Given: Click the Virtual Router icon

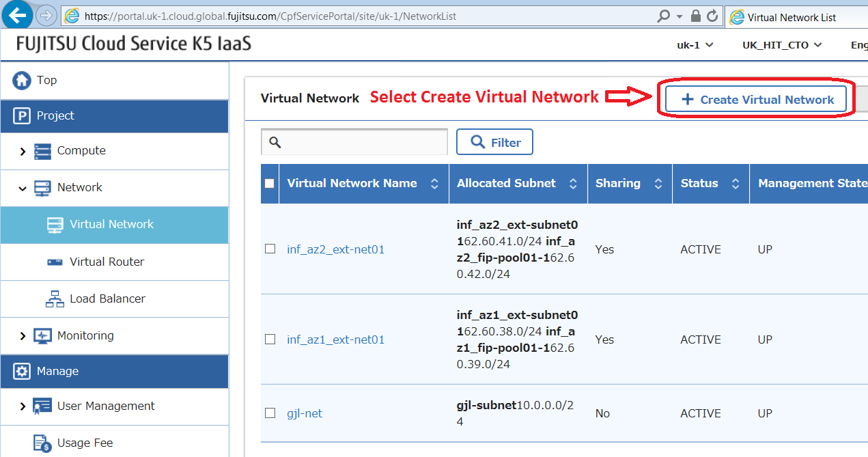Looking at the screenshot, I should (x=55, y=262).
